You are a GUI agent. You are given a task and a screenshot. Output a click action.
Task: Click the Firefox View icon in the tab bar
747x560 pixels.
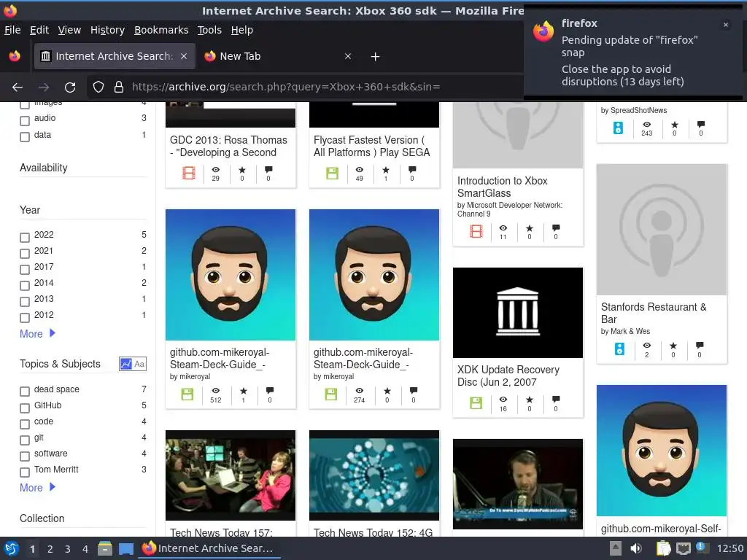tap(15, 56)
